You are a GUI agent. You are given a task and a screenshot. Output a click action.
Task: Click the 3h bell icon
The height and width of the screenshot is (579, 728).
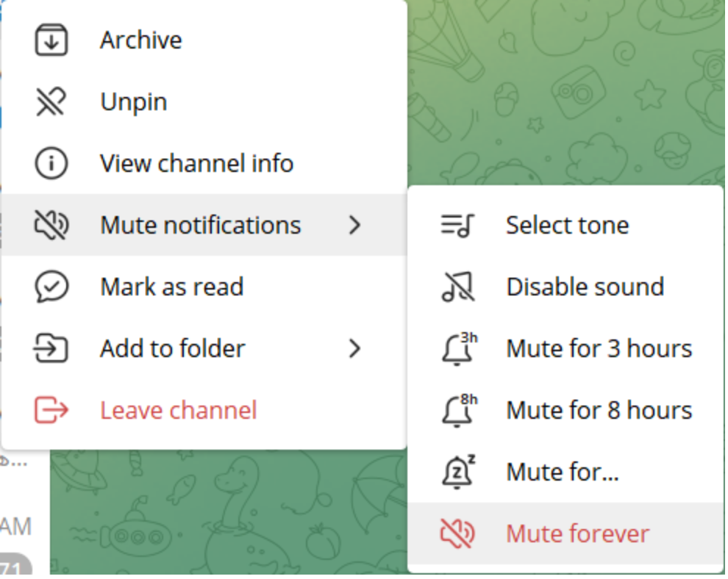tap(459, 348)
